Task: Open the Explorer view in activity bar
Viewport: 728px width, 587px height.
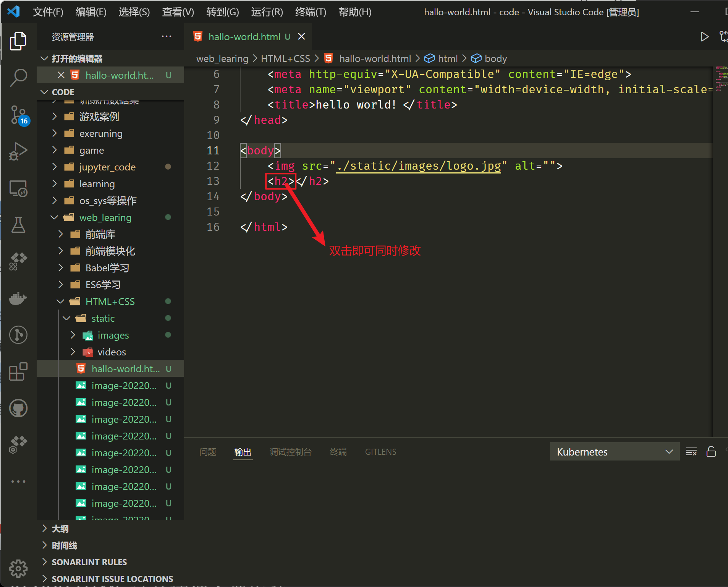Action: pos(18,41)
